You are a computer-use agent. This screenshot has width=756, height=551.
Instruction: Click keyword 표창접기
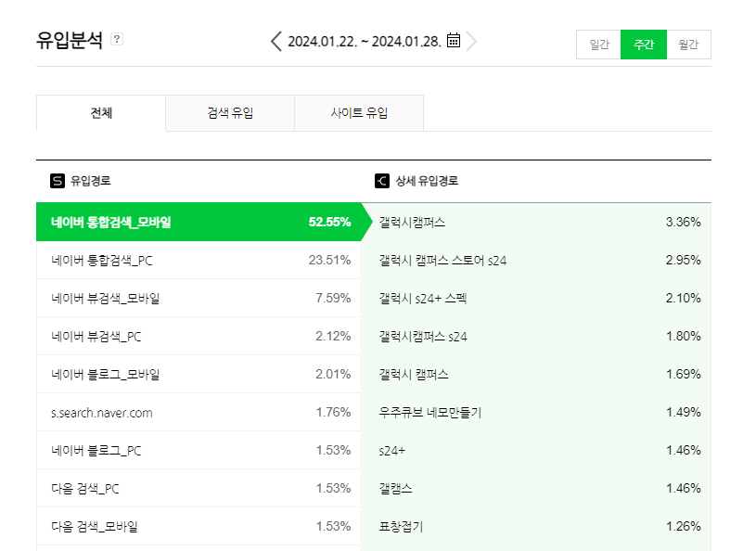401,527
